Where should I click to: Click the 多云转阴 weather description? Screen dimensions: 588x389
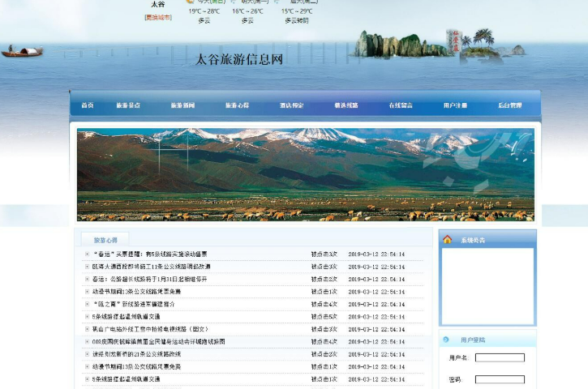point(297,20)
